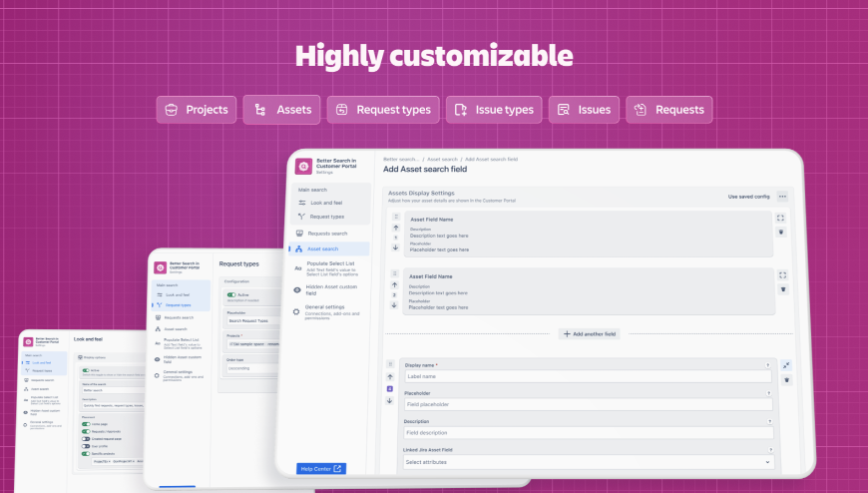Click the Asset search breadcrumb link
The width and height of the screenshot is (868, 493).
(x=442, y=159)
